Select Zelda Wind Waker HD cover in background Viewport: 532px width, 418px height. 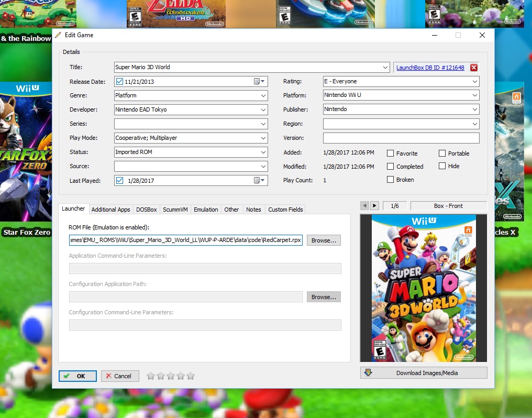[176, 14]
